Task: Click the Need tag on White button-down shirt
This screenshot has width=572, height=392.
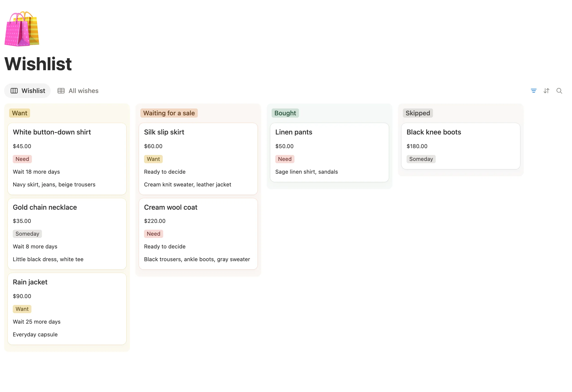Action: pyautogui.click(x=22, y=159)
